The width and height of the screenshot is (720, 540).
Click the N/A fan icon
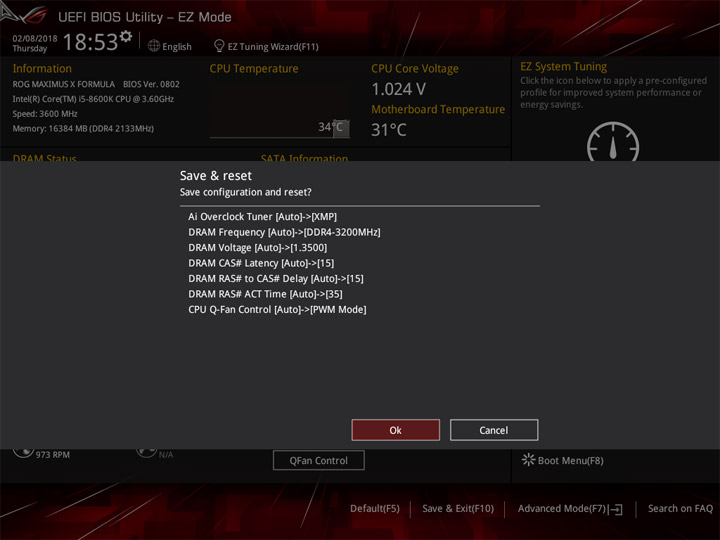pyautogui.click(x=146, y=453)
